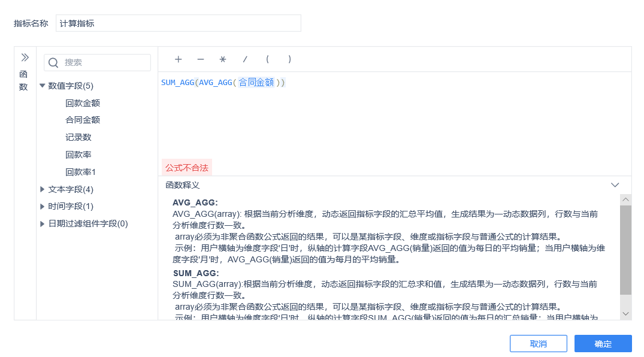Insert a closing parenthesis
The height and width of the screenshot is (357, 644).
point(289,59)
